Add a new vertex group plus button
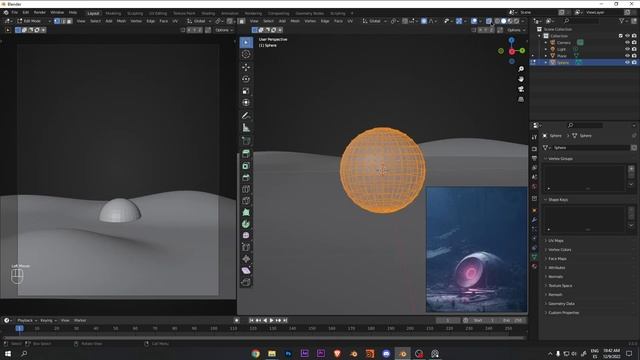This screenshot has width=640, height=360. (x=631, y=168)
